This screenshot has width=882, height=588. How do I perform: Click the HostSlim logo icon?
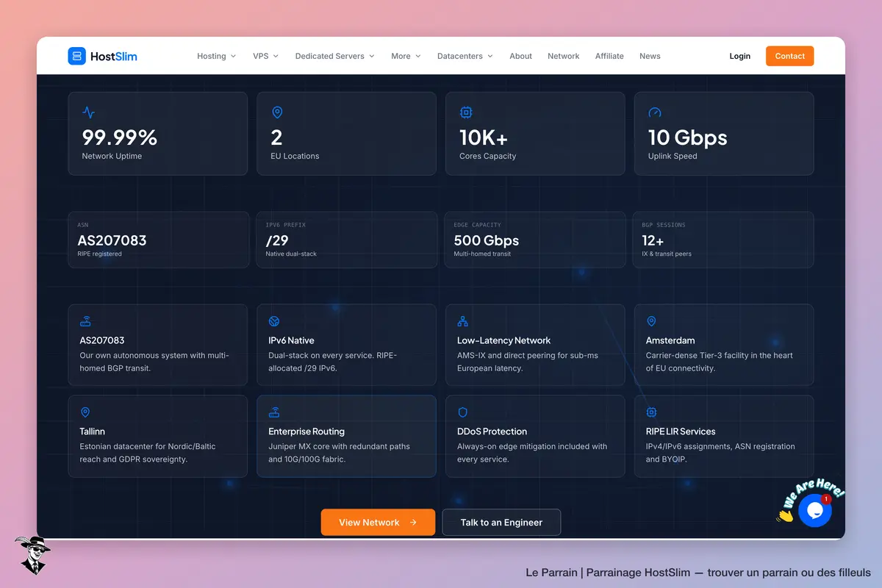pos(77,56)
